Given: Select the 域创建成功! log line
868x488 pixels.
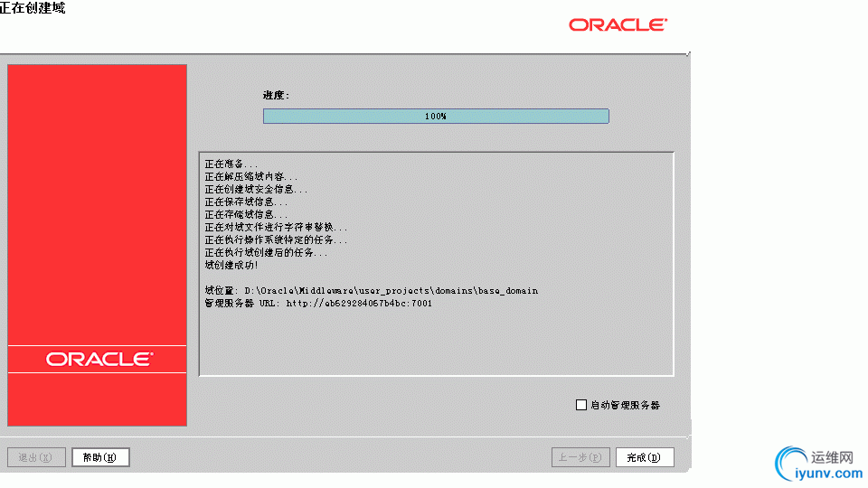Looking at the screenshot, I should tap(231, 265).
